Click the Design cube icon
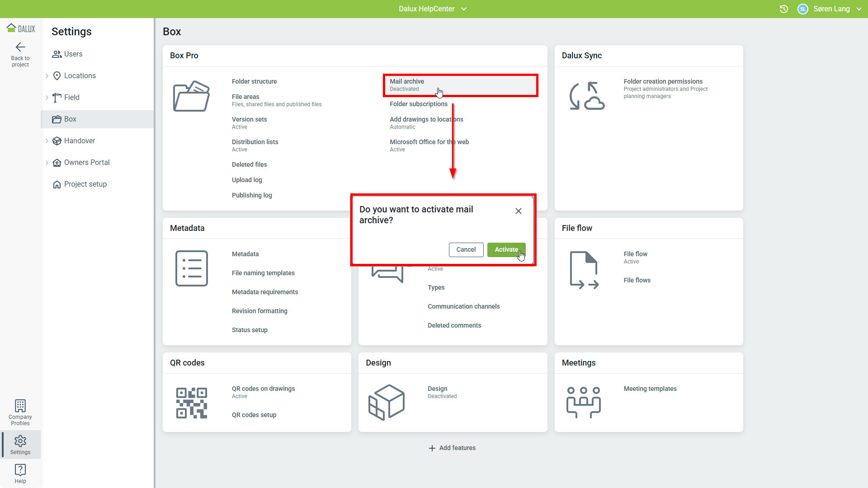The width and height of the screenshot is (868, 488). tap(387, 402)
